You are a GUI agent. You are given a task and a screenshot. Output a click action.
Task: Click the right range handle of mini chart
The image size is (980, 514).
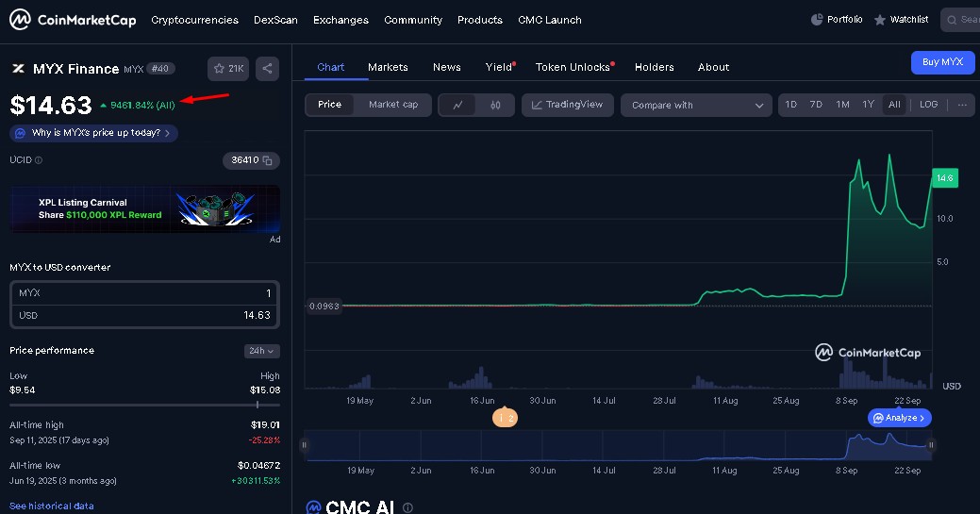[x=931, y=445]
